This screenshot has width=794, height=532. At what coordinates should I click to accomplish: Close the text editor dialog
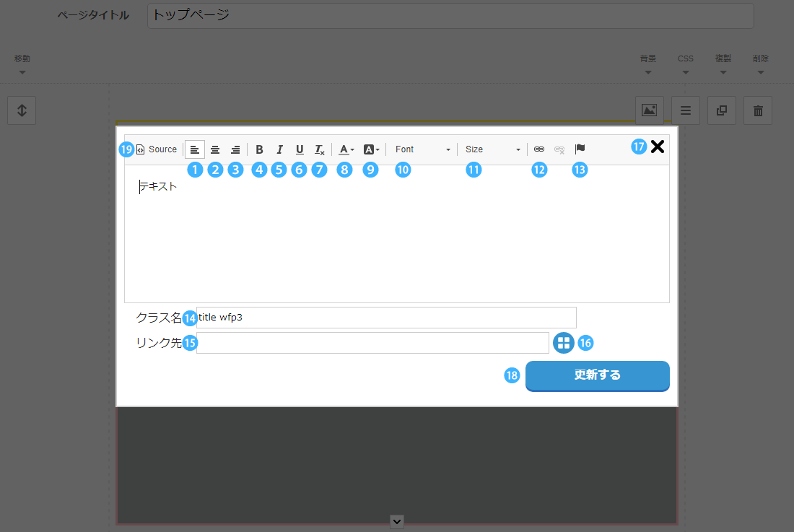pyautogui.click(x=657, y=147)
